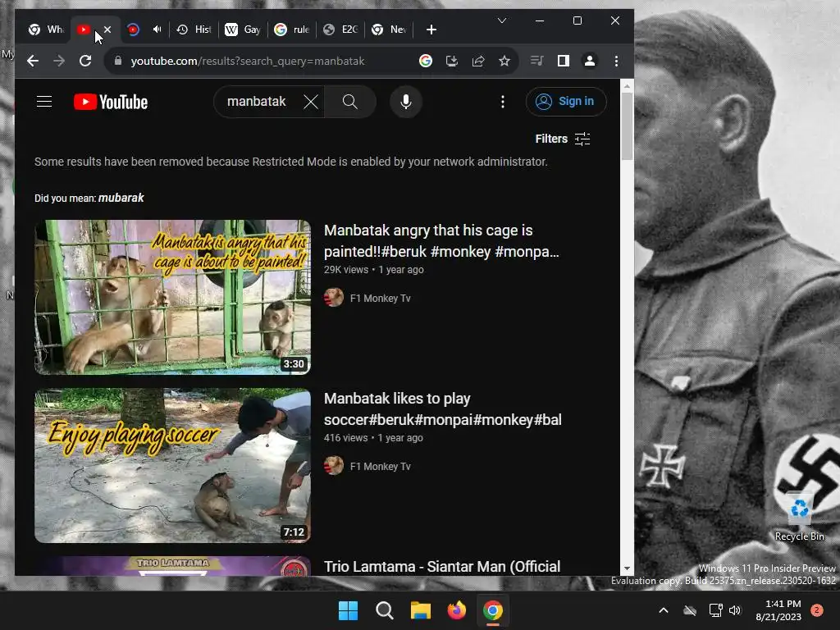View site info lock icon
Screen dimensions: 840x630
coord(118,61)
